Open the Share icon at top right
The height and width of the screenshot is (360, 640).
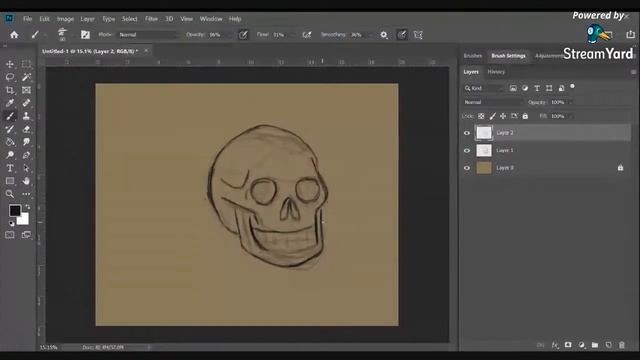[x=630, y=35]
